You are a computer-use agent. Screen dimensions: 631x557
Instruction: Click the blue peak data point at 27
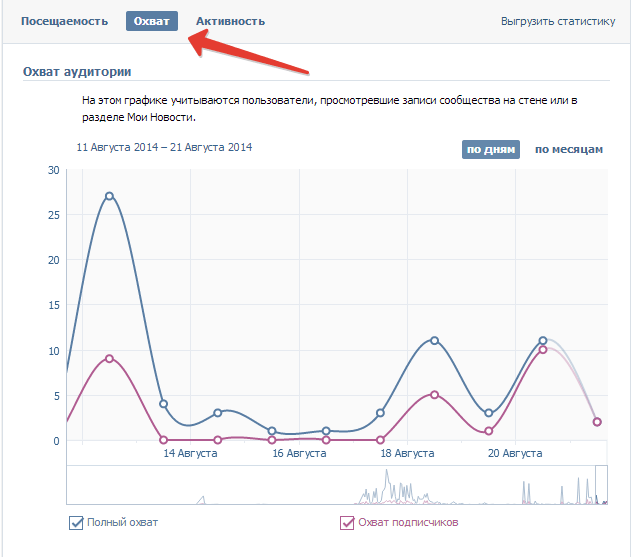tap(109, 196)
